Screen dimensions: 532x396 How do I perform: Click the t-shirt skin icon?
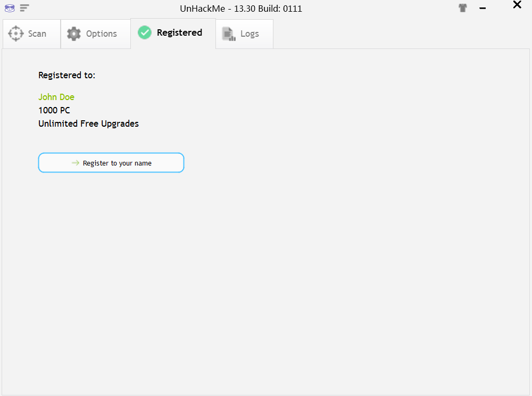(463, 8)
